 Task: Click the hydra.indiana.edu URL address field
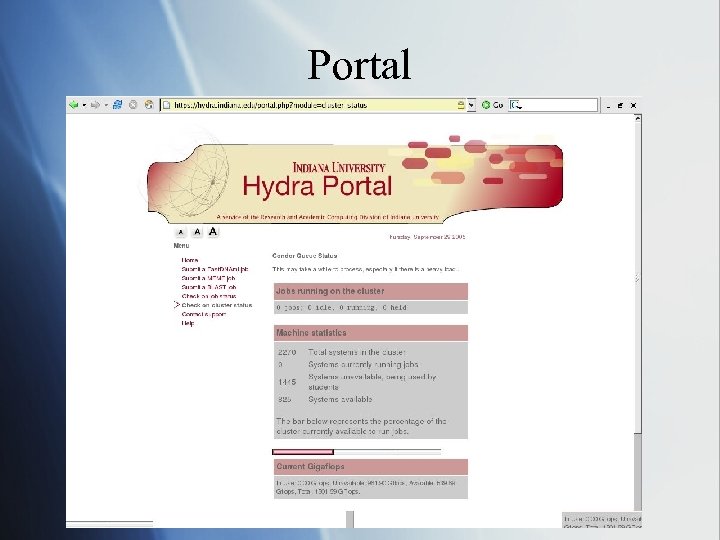coord(314,105)
